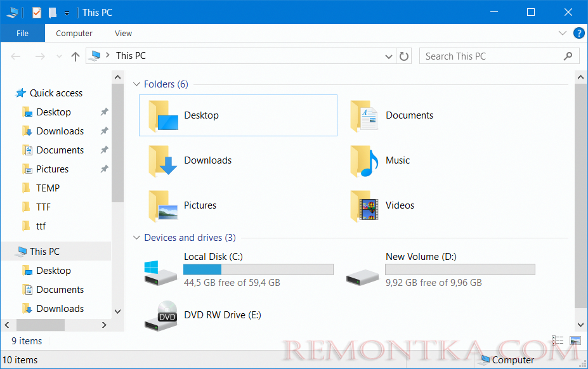
Task: Open the large Downloads folder icon
Action: point(162,161)
